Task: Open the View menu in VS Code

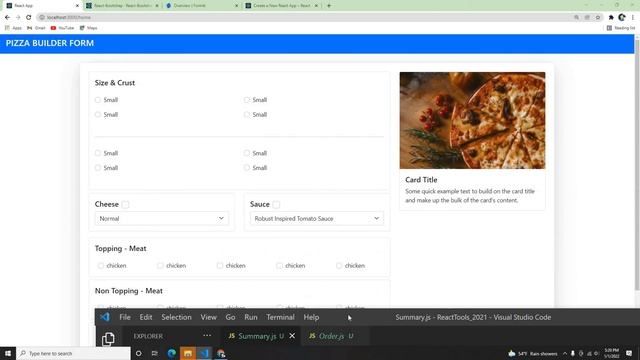Action: click(208, 317)
